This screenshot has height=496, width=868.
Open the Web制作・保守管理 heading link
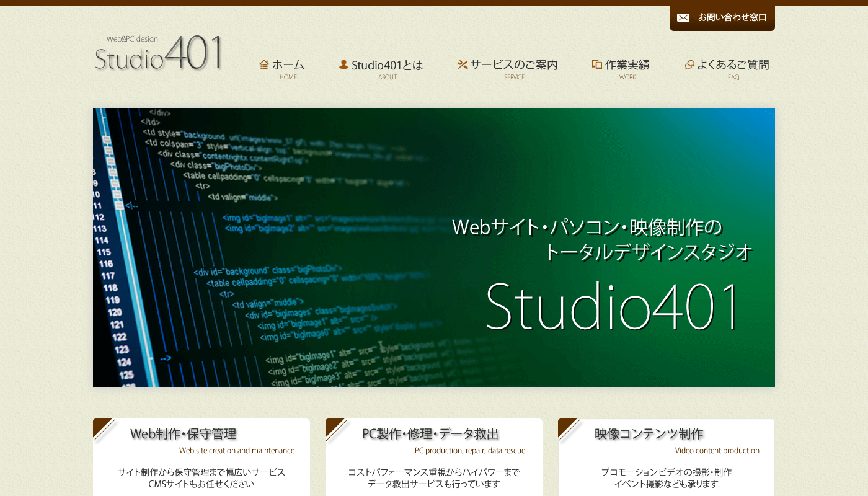click(x=184, y=434)
